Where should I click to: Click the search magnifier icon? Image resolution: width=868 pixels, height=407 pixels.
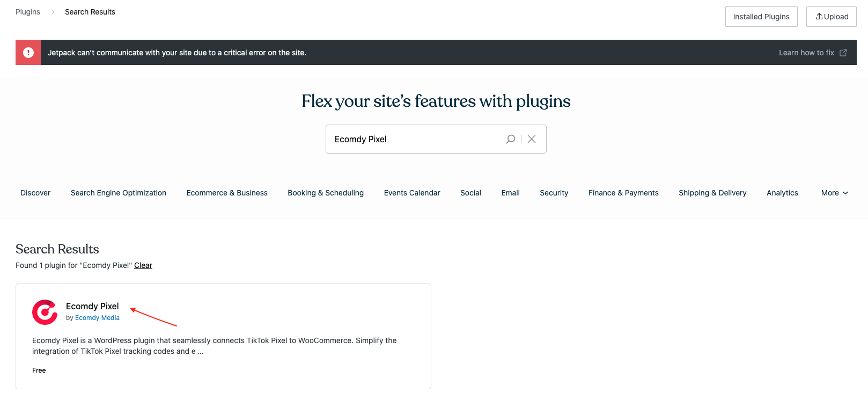pos(510,139)
